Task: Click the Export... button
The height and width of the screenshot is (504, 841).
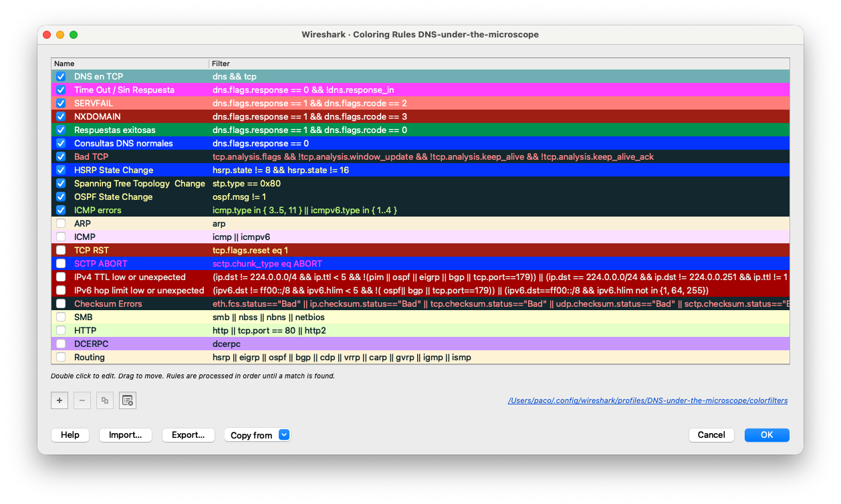Action: pos(189,435)
